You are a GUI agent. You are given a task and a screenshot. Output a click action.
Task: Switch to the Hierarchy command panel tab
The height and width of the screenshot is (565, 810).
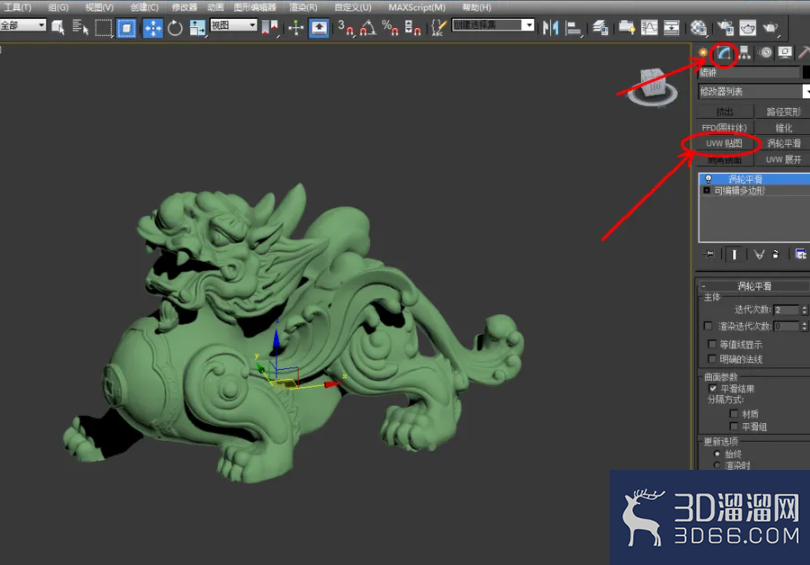(x=744, y=53)
